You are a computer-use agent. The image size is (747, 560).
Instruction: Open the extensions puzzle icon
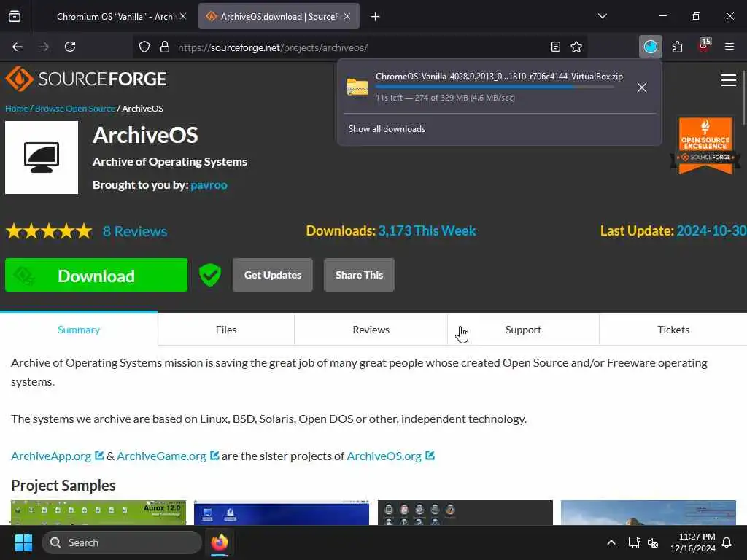[x=677, y=47]
